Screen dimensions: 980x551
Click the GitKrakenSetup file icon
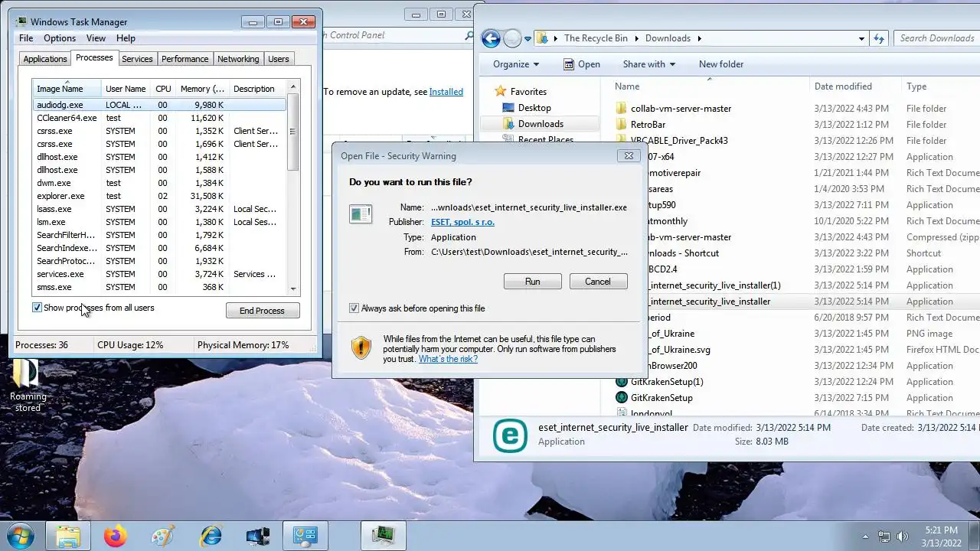(x=622, y=398)
